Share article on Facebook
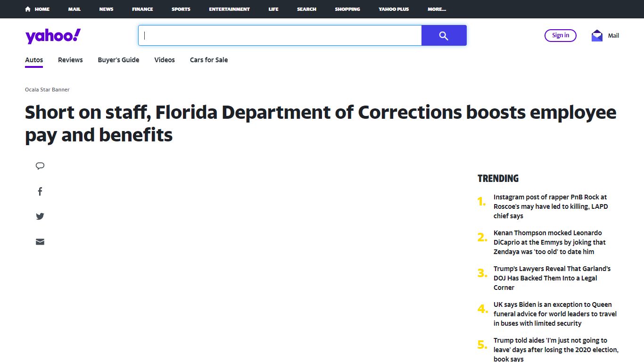Viewport: 644px width, 362px height. point(40,191)
